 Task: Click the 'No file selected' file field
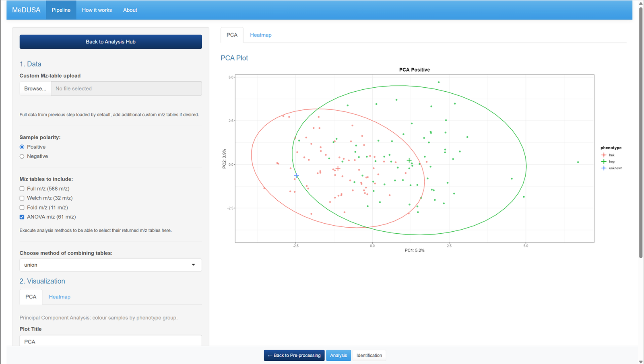click(126, 88)
